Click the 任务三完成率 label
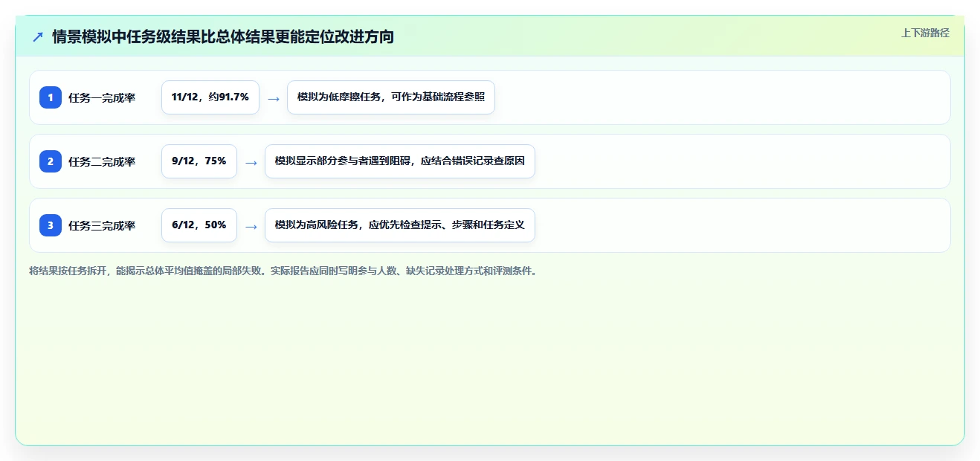980x461 pixels. (x=102, y=225)
